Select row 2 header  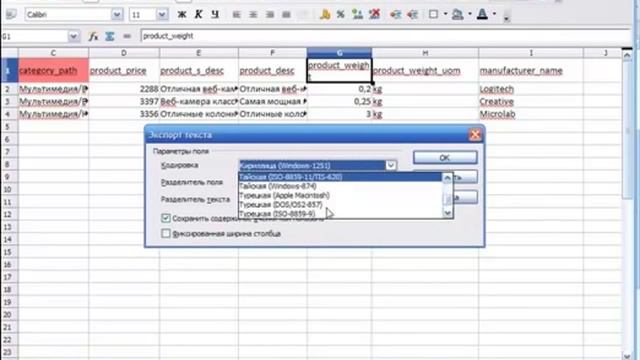[8, 89]
